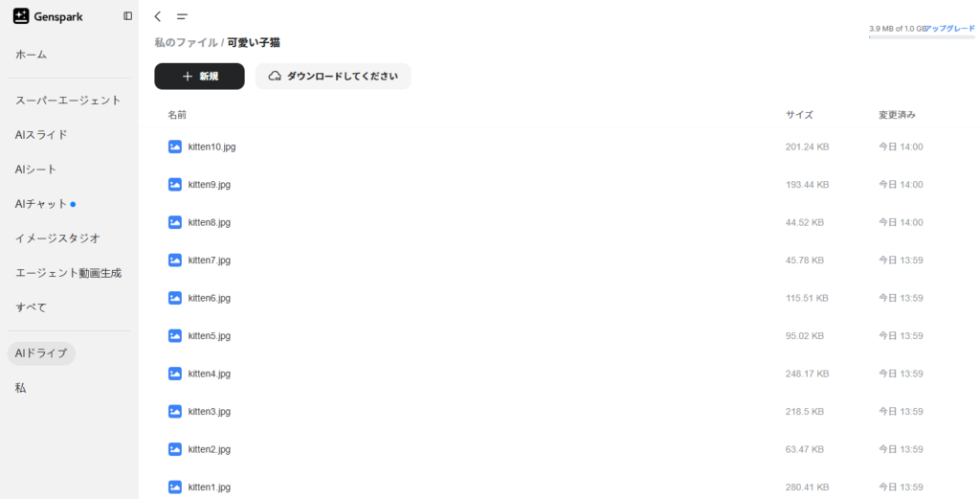Screen dimensions: 980x499
Task: Click the cloud icon on the download button
Action: tap(275, 77)
